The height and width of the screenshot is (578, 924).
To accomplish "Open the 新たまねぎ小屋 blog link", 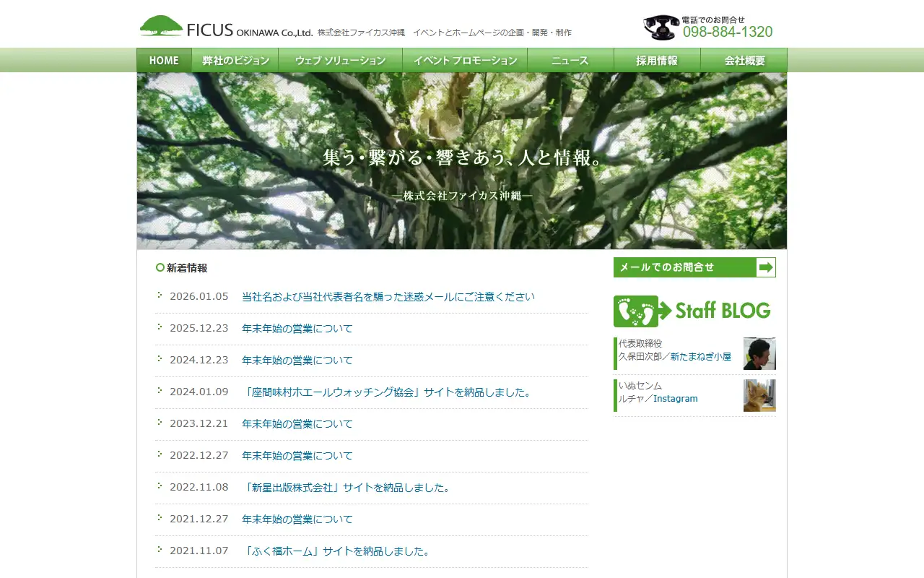I will (x=701, y=357).
